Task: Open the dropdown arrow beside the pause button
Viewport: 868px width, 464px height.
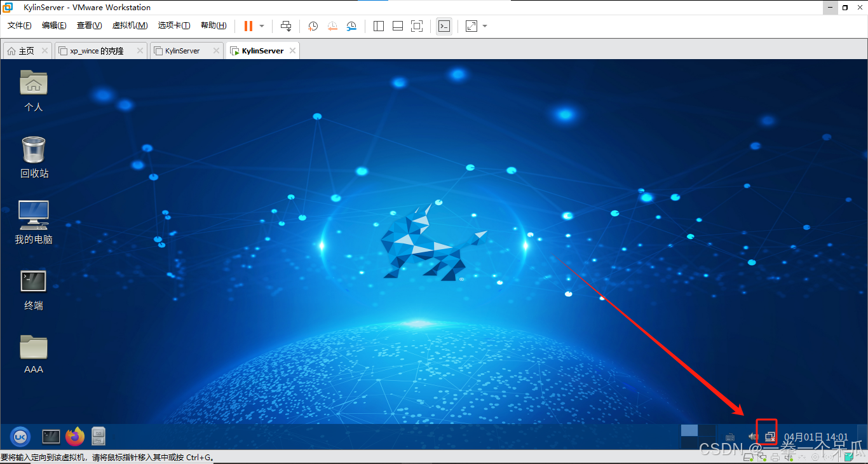Action: tap(262, 26)
